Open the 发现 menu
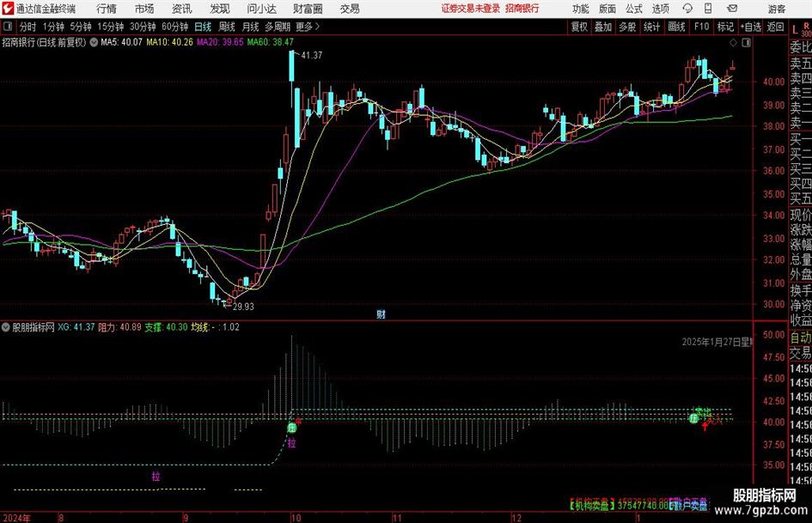 point(220,9)
